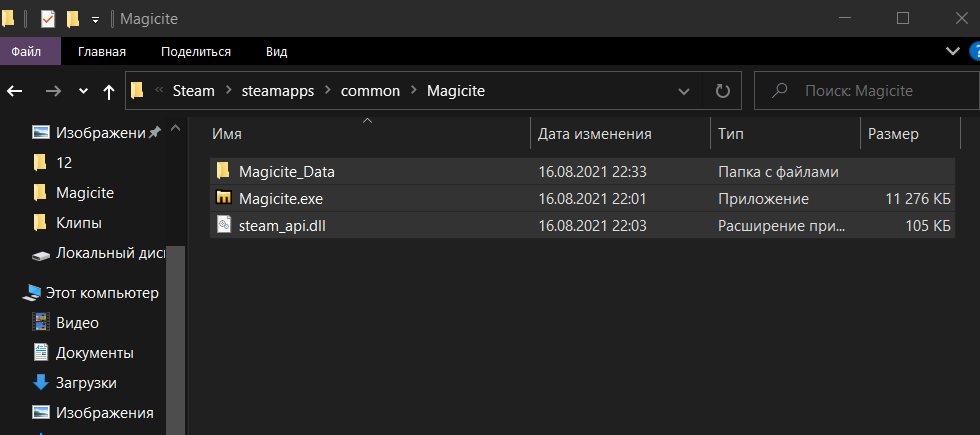Expand the ribbon with the chevron

(x=952, y=51)
